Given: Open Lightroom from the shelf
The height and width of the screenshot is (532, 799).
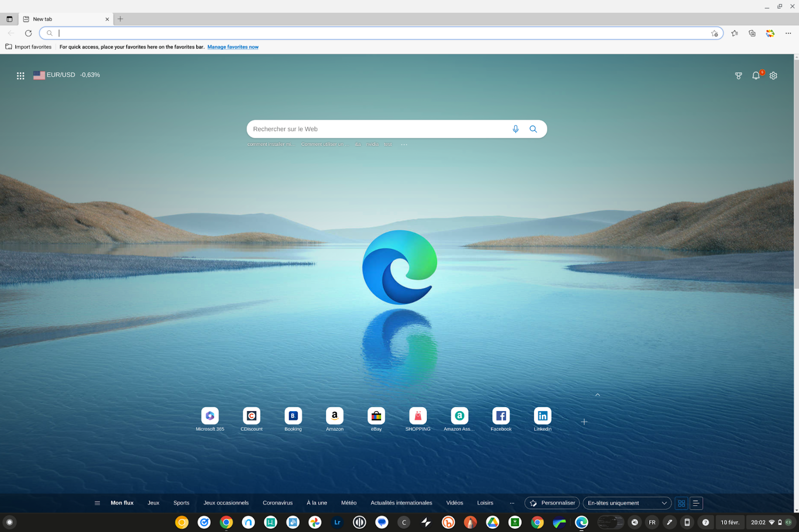Looking at the screenshot, I should point(337,523).
